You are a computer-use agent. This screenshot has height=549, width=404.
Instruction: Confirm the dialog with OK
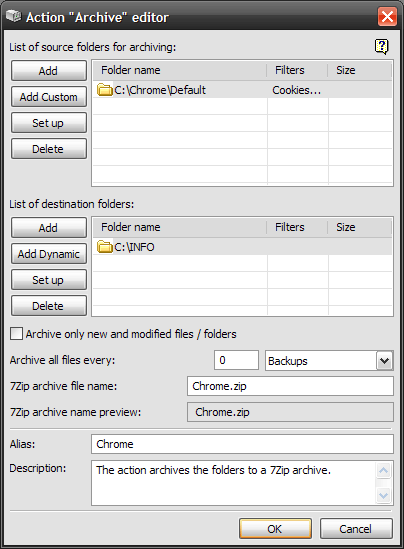[275, 529]
